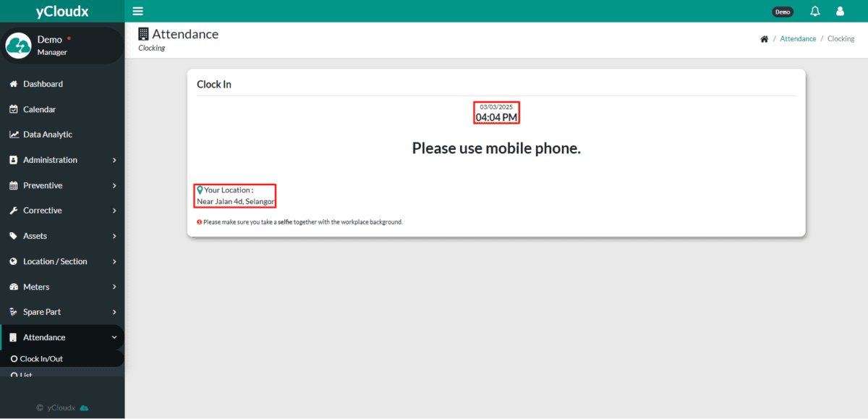Click the Assets tag icon

(x=13, y=236)
